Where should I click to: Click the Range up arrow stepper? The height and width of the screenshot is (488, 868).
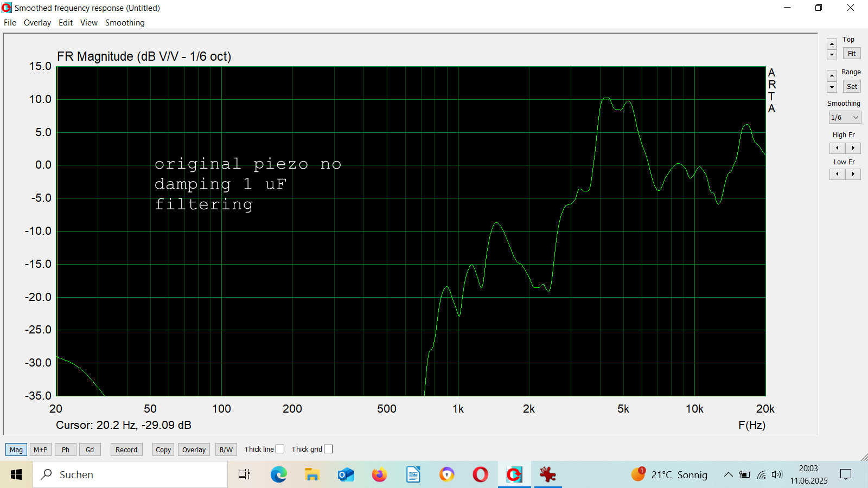[832, 75]
